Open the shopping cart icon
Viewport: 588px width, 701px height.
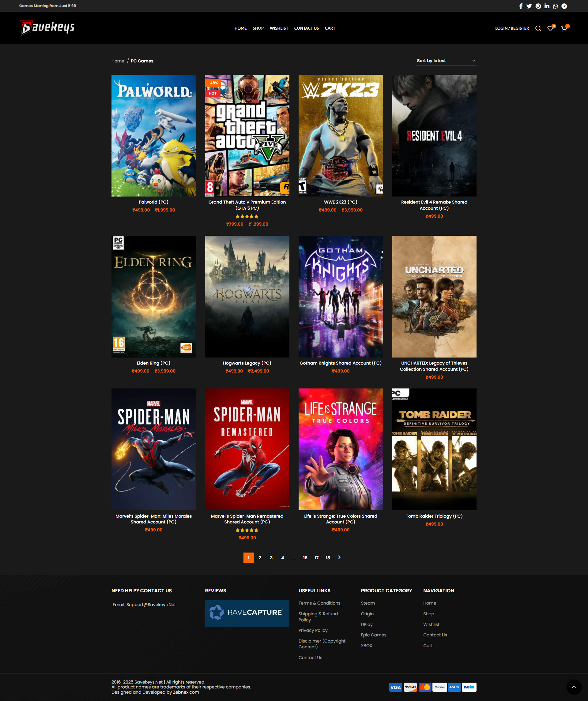565,28
